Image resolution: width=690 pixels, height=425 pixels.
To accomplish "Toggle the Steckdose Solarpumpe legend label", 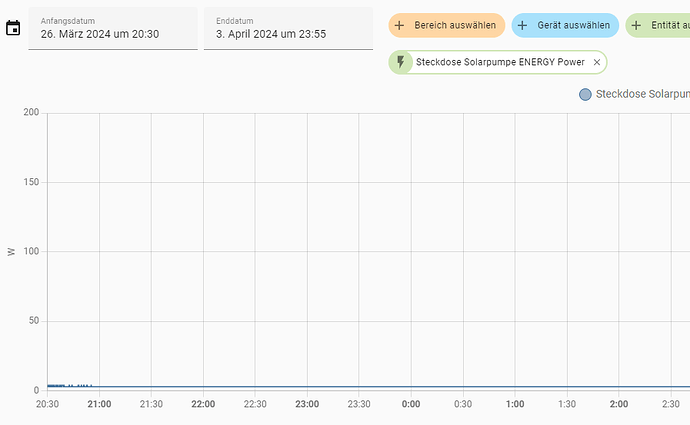I will tap(642, 95).
